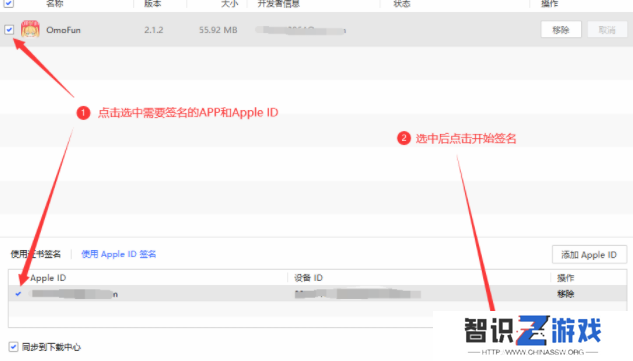Viewport: 633px width, 361px height.
Task: Select the Apple ID row checkmark
Action: click(18, 294)
